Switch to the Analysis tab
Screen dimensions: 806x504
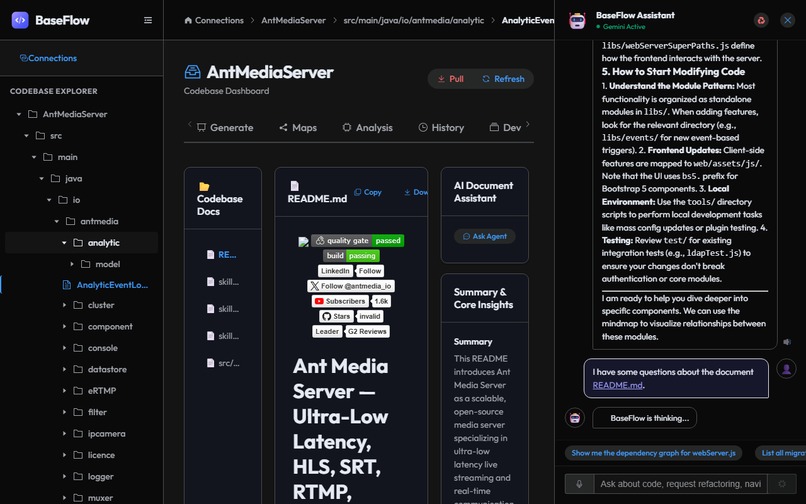coord(368,128)
